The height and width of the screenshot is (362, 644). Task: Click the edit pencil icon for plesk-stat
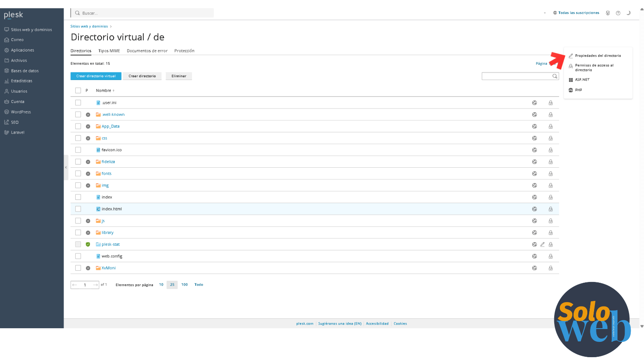[x=543, y=245]
